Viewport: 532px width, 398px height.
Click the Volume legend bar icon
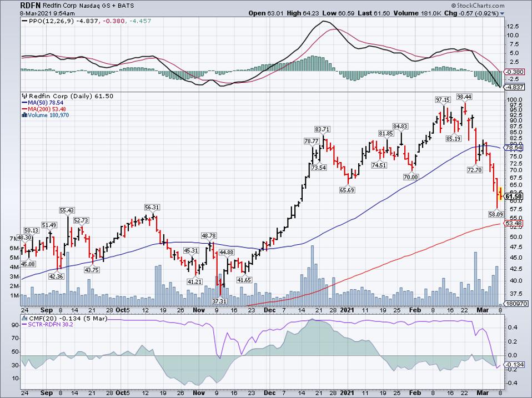point(24,115)
